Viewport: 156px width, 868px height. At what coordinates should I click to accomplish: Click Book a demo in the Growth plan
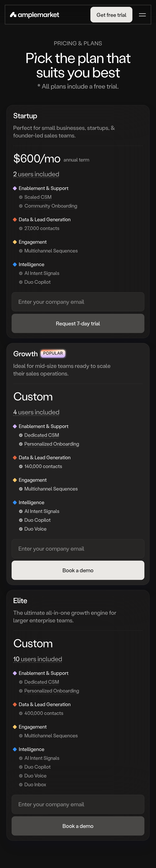(x=78, y=570)
